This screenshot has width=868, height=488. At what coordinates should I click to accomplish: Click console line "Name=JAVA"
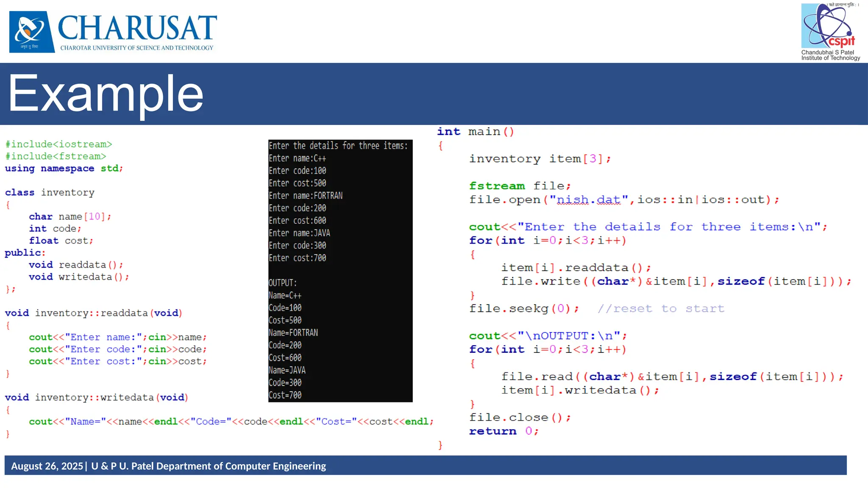(x=287, y=370)
